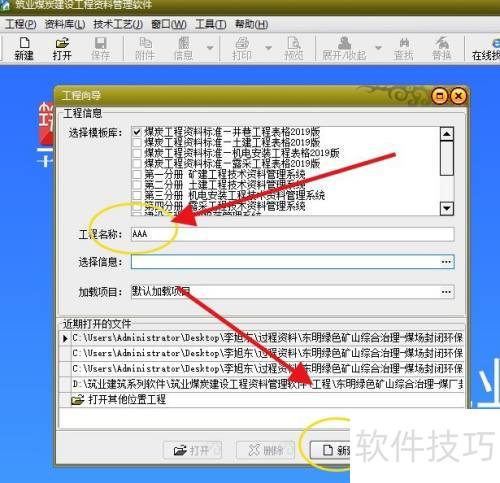Click ellipsis button of 选择信息 field
The width and height of the screenshot is (500, 483).
[x=446, y=262]
